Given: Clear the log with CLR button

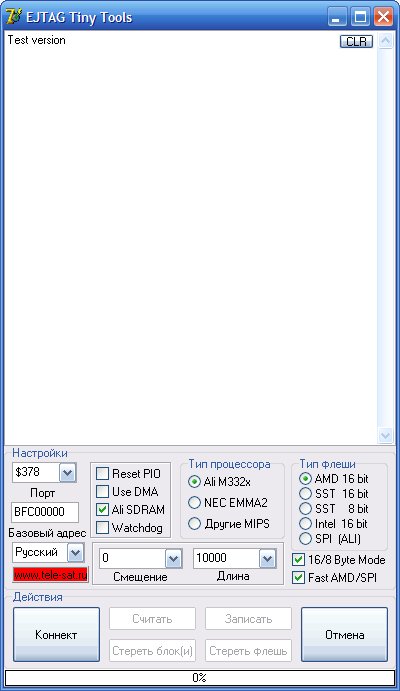Looking at the screenshot, I should (x=356, y=41).
